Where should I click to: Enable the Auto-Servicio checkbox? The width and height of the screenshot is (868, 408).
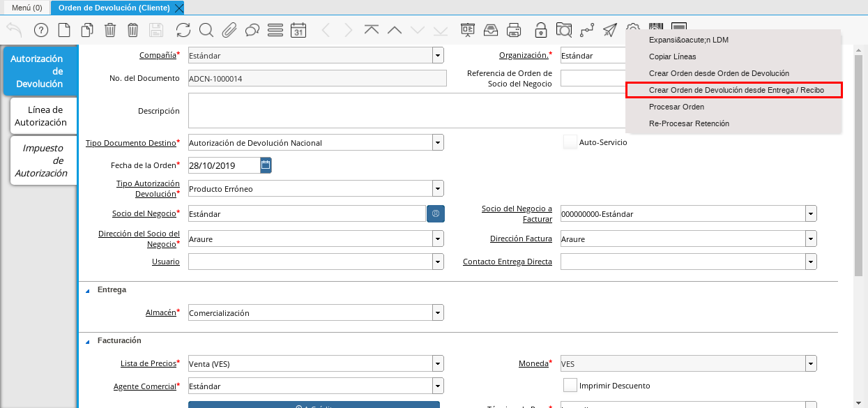(x=570, y=142)
